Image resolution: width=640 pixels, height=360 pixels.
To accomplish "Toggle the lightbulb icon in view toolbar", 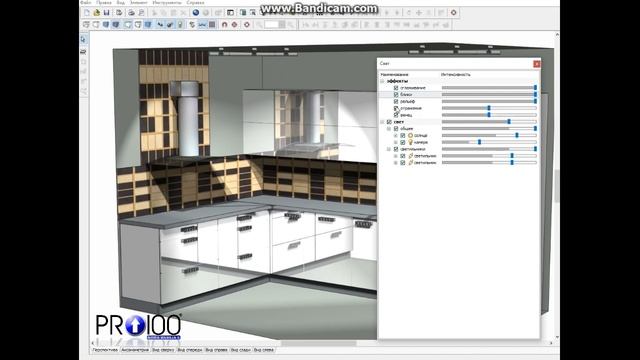I will tap(180, 25).
